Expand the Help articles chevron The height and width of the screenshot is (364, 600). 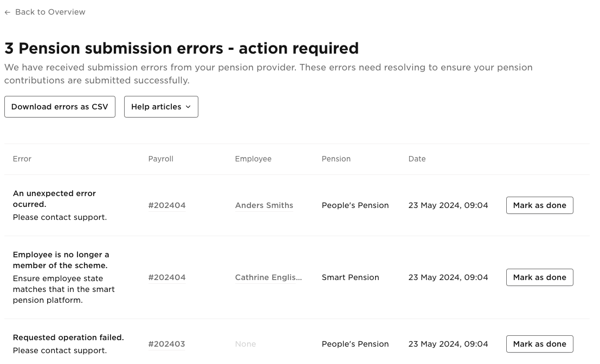(189, 107)
